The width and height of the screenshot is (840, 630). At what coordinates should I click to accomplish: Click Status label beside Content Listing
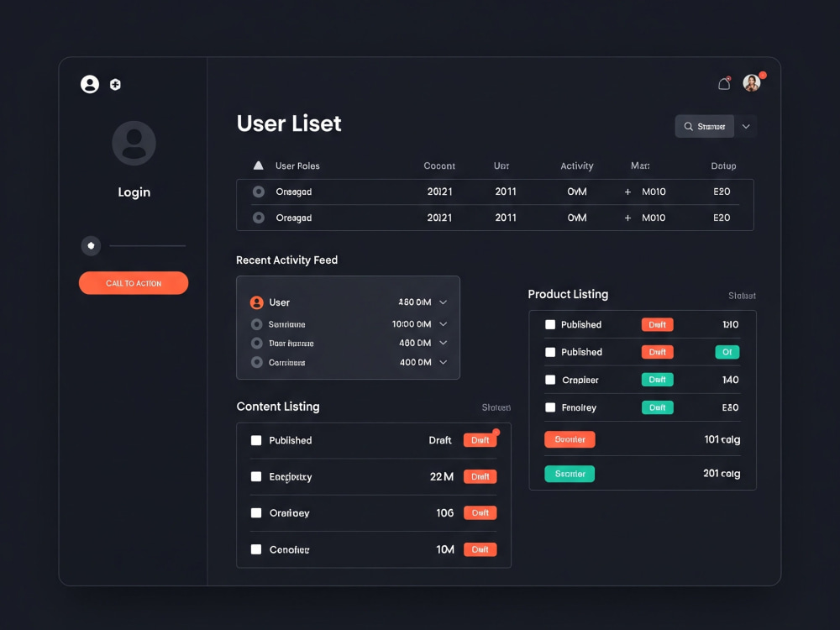click(x=496, y=407)
